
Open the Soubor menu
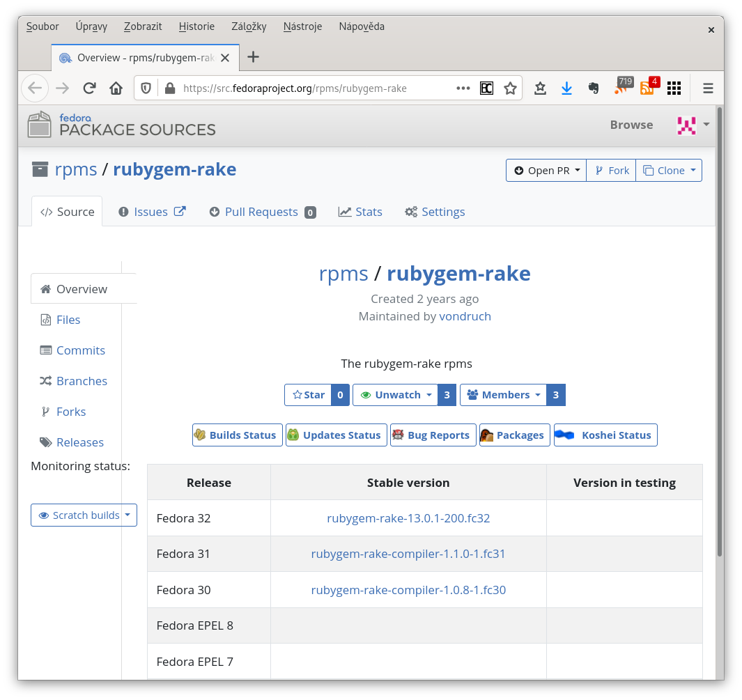tap(42, 26)
